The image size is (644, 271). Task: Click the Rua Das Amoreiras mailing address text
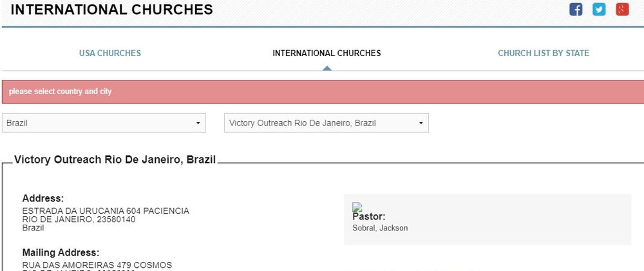(97, 265)
